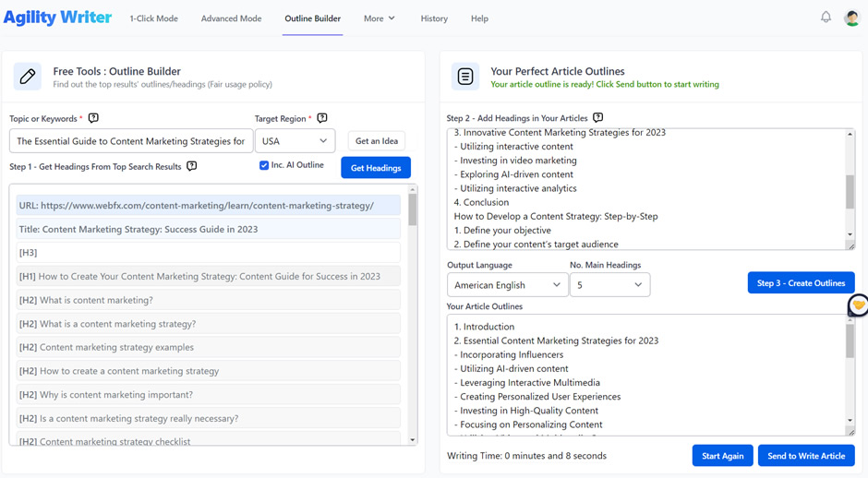Viewport: 868px width, 478px height.
Task: Click the Article Outlines scrollbar thumb
Action: point(850,341)
